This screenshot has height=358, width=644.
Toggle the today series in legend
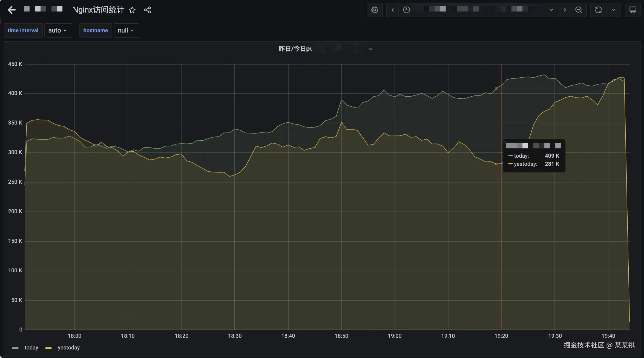coord(31,348)
